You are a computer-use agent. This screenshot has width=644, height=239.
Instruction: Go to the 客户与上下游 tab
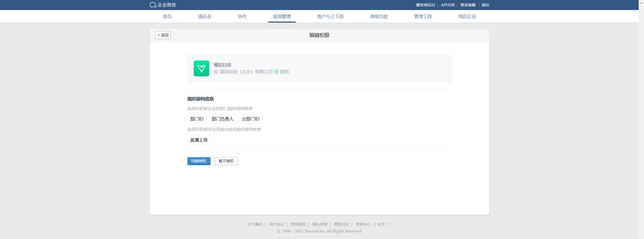(330, 17)
